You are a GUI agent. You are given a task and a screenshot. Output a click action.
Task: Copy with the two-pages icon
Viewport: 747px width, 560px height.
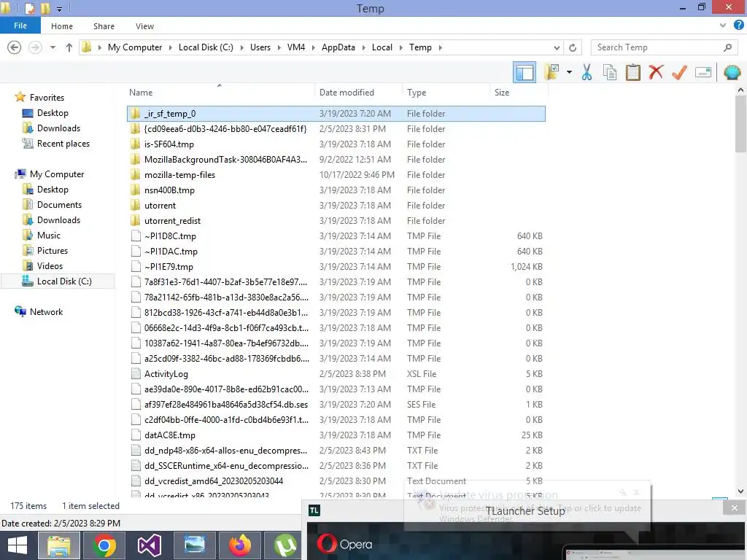(x=610, y=72)
